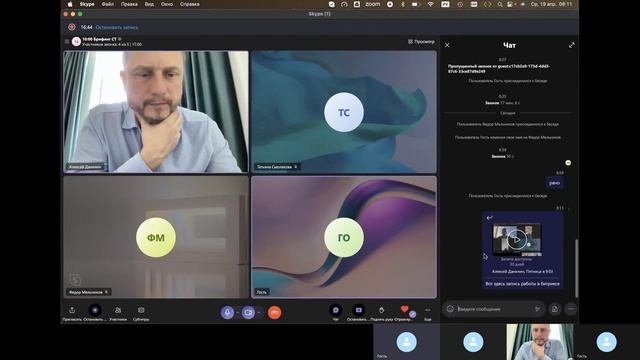This screenshot has width=640, height=360.
Task: Click the stop video icon beside Чат
Action: pos(358,310)
